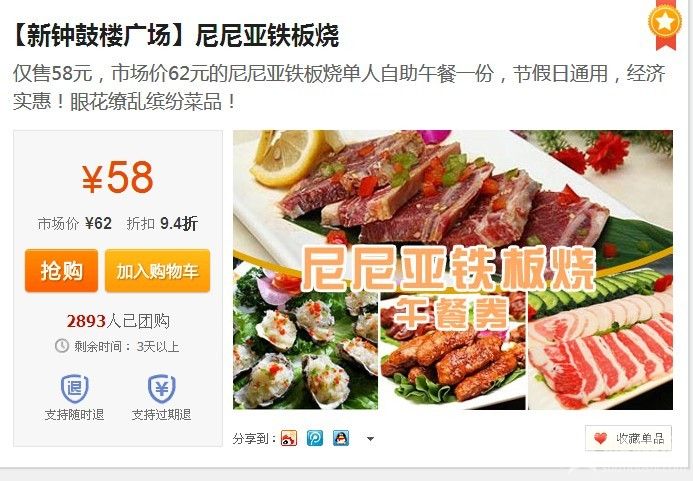The image size is (693, 481).
Task: Expand the share options dropdown arrow
Action: (x=370, y=439)
